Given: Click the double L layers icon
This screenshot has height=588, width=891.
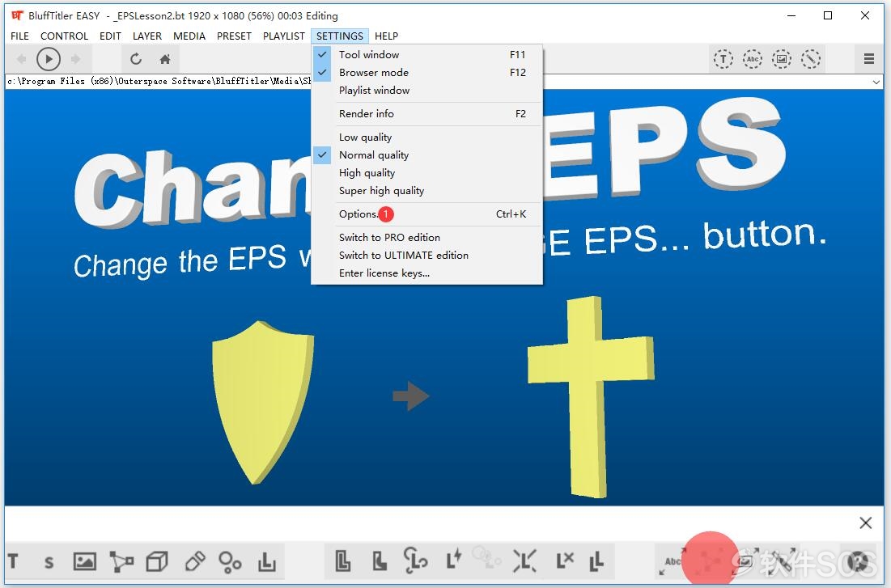Looking at the screenshot, I should (596, 562).
